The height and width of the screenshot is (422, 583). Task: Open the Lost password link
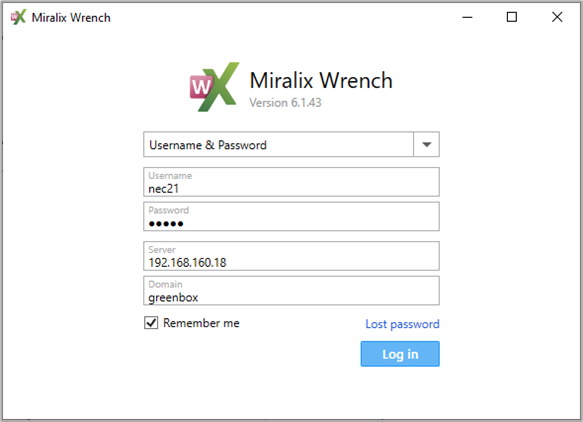(402, 324)
